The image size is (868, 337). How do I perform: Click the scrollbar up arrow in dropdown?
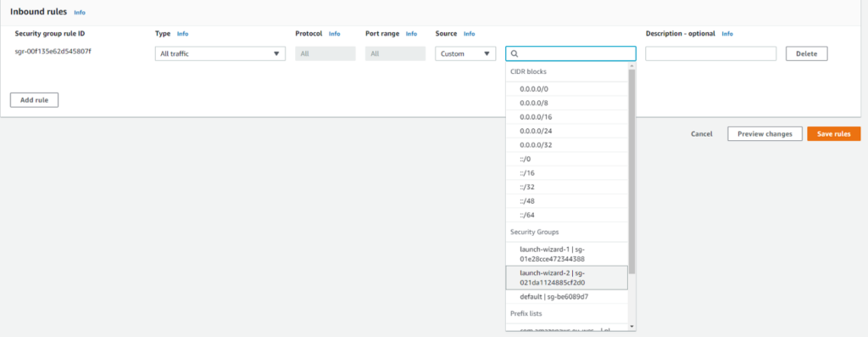tap(632, 65)
